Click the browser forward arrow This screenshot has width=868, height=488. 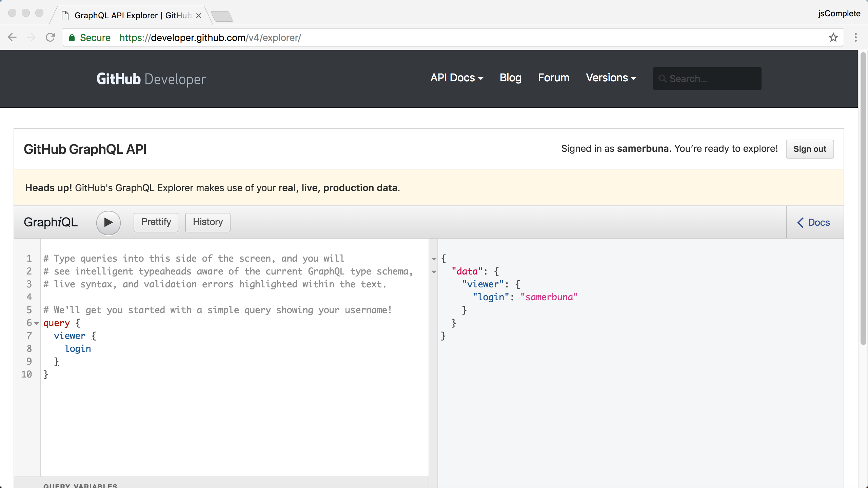[x=31, y=37]
